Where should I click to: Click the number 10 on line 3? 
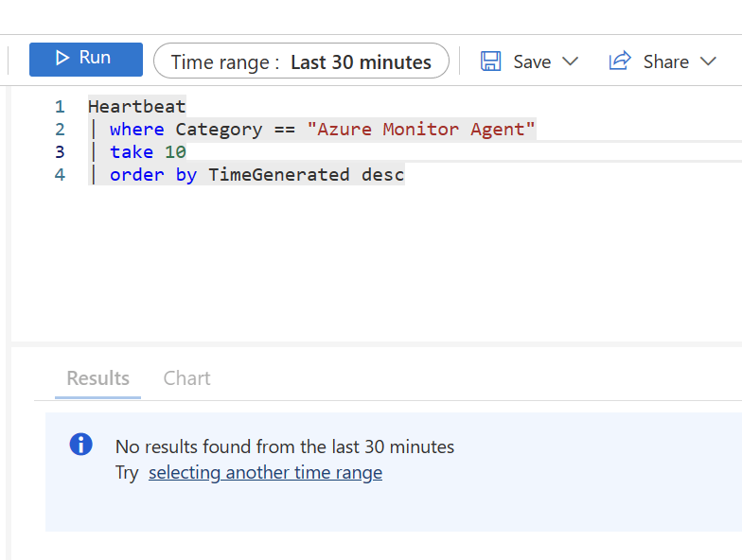tap(176, 151)
